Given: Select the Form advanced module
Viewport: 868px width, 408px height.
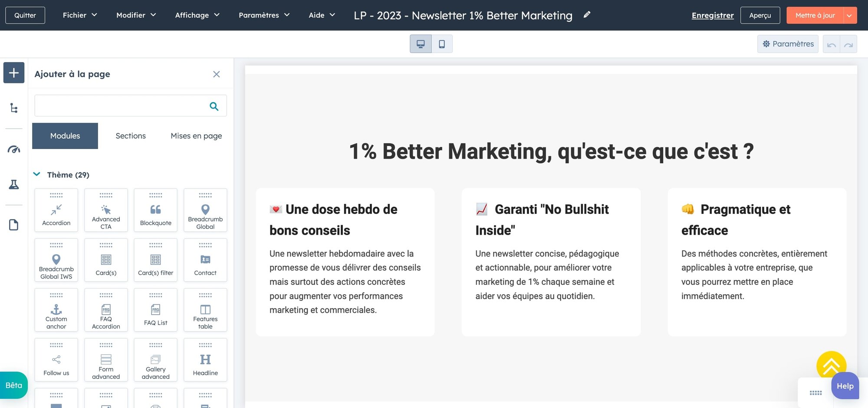Looking at the screenshot, I should [106, 360].
